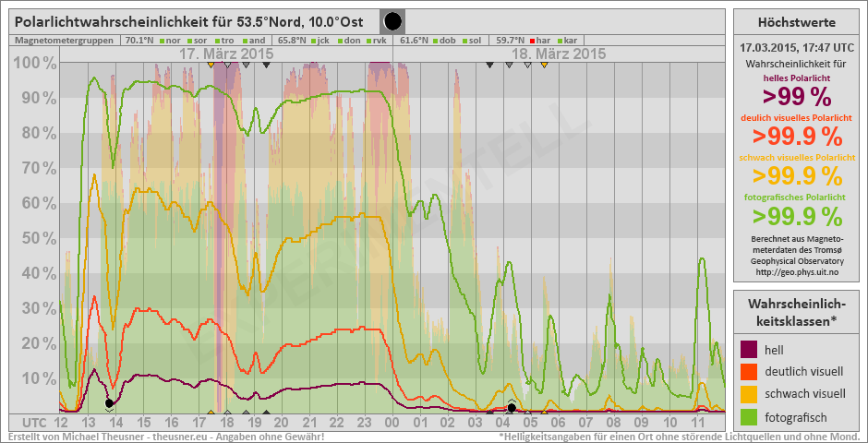Open the theusner.eu link in the footer

[180, 437]
